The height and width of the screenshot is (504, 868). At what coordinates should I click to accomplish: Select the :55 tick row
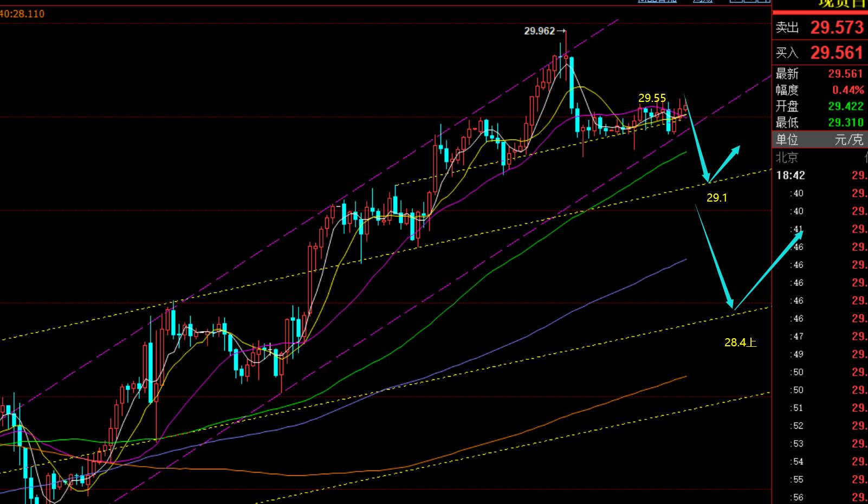(820, 480)
